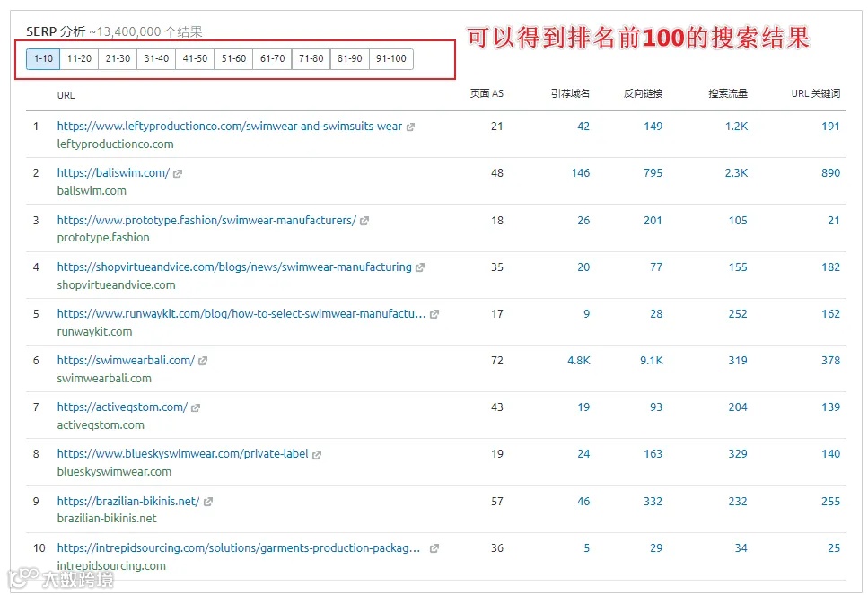Click backlinks value 795 for baliswim

pos(653,172)
